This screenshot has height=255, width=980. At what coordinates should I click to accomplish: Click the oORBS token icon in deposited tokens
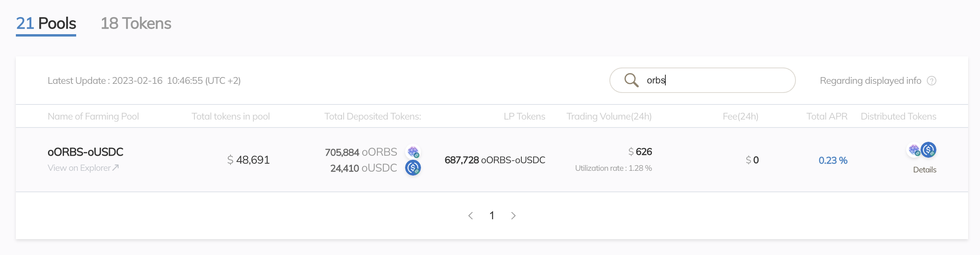pos(413,152)
